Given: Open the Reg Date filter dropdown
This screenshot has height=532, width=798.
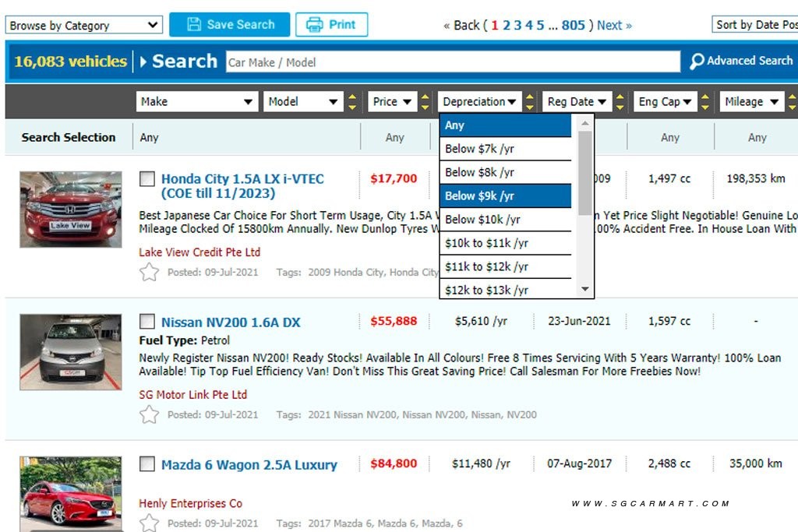Looking at the screenshot, I should [x=577, y=102].
